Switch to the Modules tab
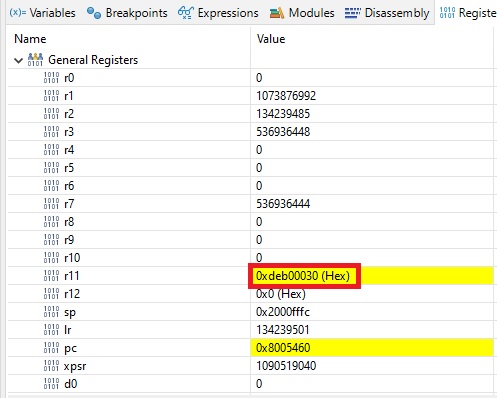This screenshot has height=398, width=497. point(302,13)
